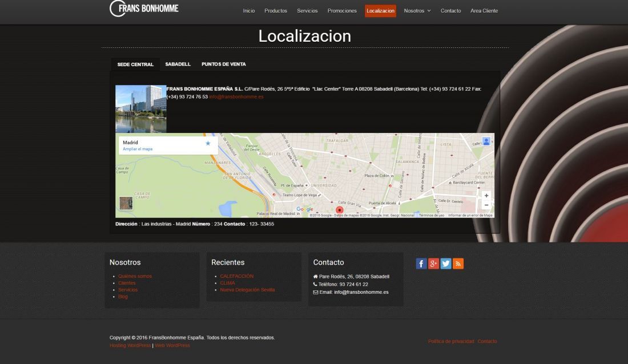Open Servicios footer link under Nosotros
This screenshot has width=628, height=364.
coord(128,290)
